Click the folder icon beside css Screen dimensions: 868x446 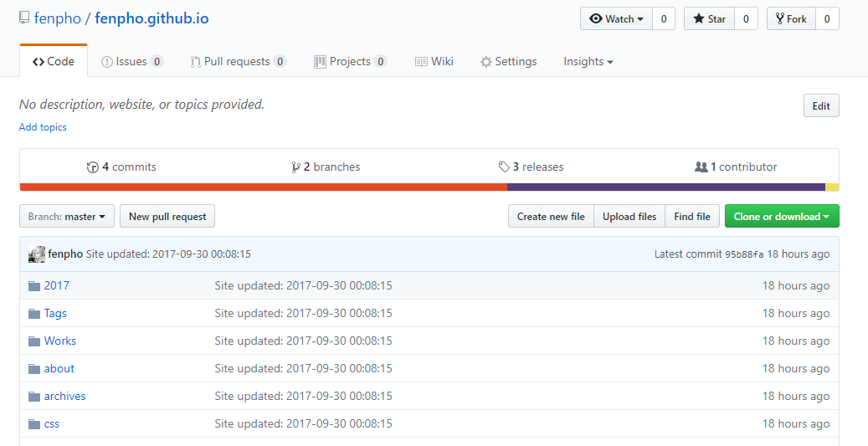(x=34, y=424)
